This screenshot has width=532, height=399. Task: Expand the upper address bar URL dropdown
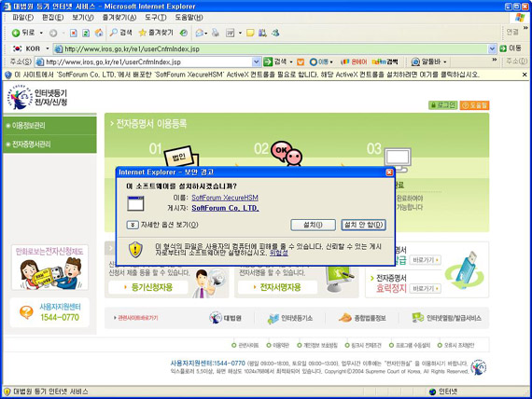(492, 48)
